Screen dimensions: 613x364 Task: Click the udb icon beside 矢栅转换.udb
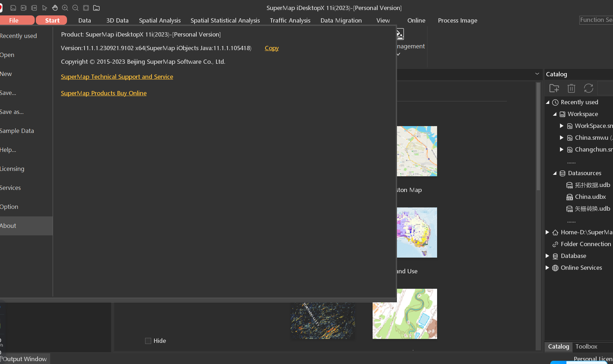[x=570, y=209]
